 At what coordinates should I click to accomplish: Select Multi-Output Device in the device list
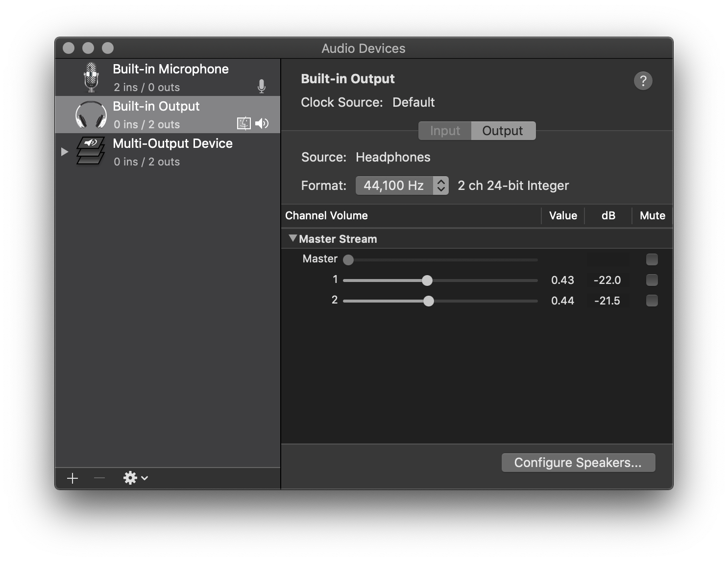pyautogui.click(x=168, y=152)
